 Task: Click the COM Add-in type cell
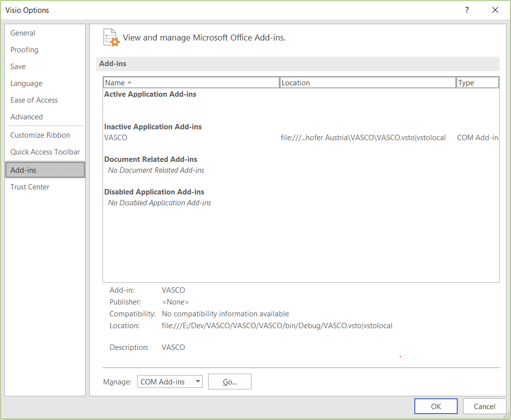pos(477,138)
